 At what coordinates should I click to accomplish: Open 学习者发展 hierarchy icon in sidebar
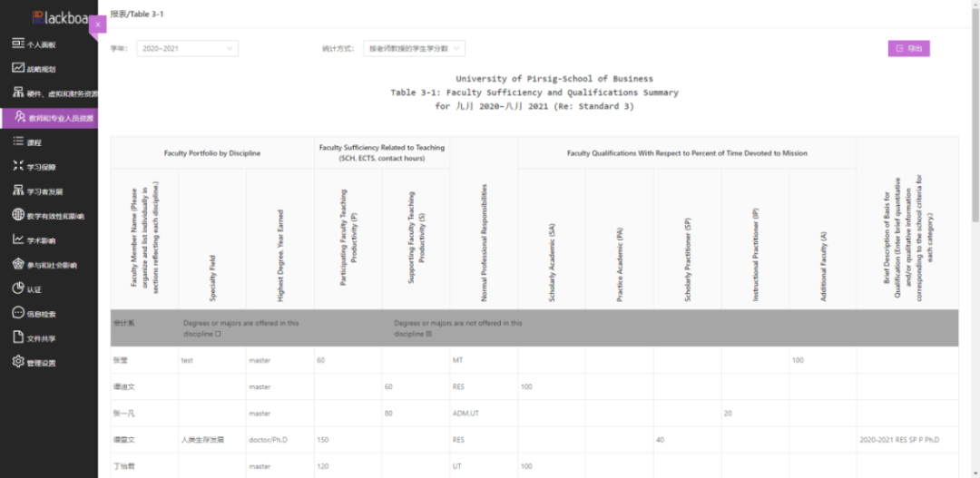pyautogui.click(x=18, y=190)
